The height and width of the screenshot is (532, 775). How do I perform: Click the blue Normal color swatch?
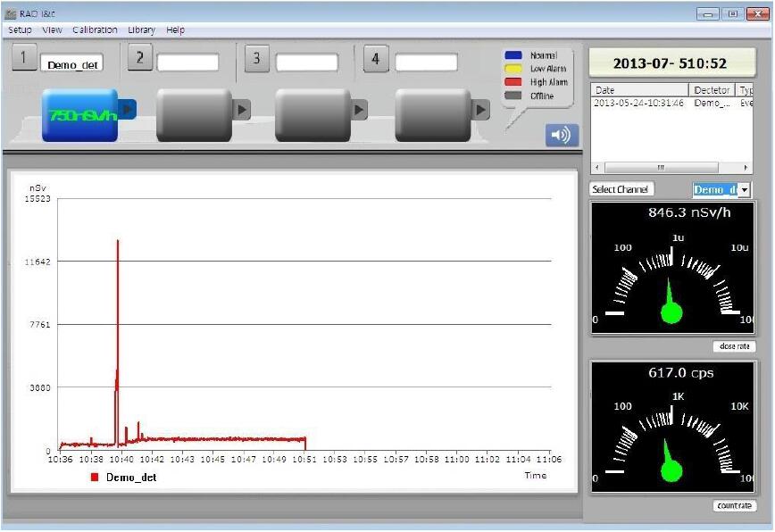(x=512, y=55)
